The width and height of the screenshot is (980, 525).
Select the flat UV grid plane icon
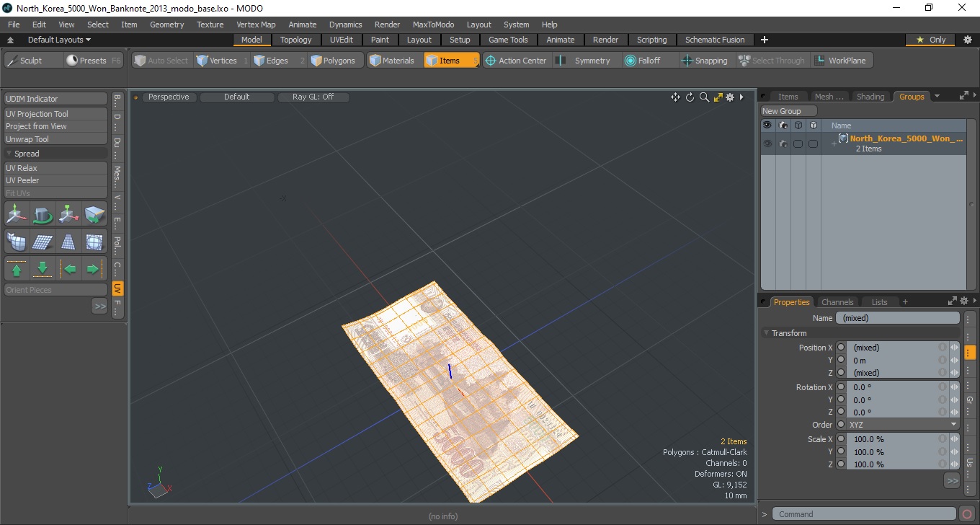point(43,242)
